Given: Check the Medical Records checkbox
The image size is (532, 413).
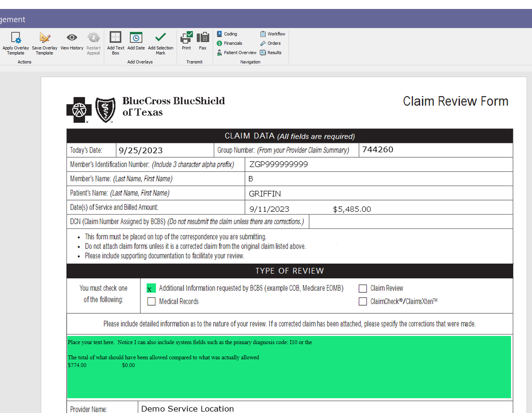Looking at the screenshot, I should click(x=152, y=302).
